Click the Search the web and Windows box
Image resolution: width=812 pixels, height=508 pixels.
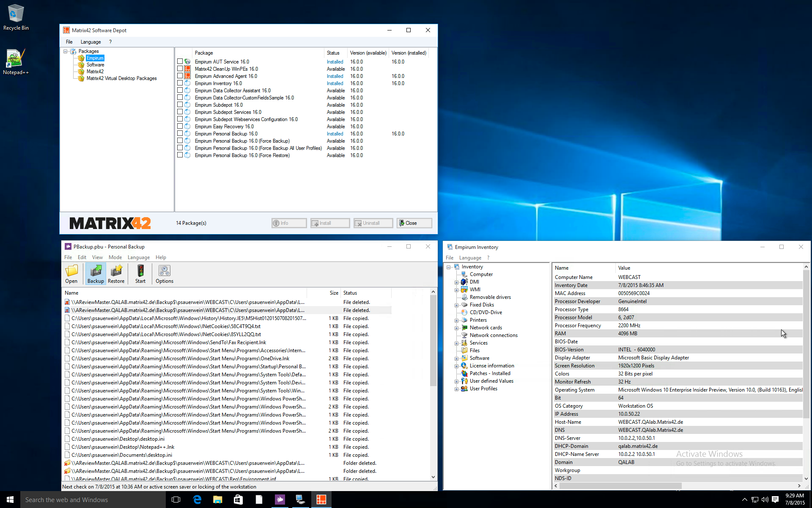click(x=93, y=500)
